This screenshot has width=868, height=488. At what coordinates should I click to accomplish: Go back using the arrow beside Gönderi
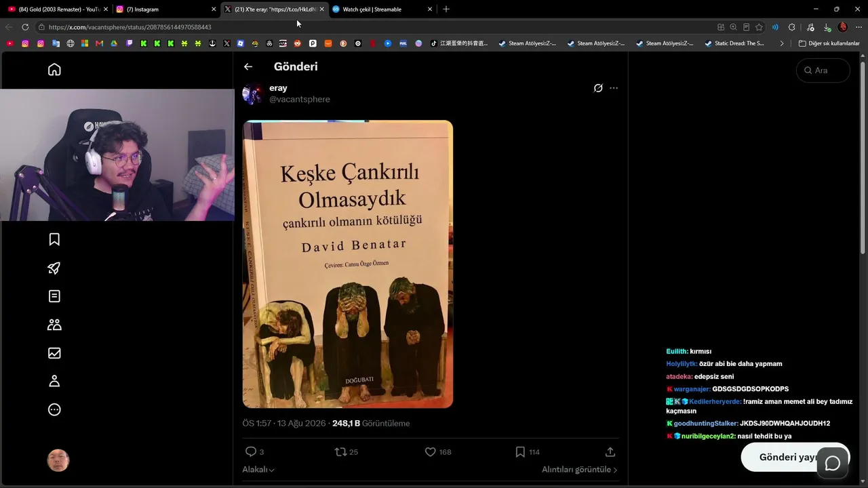[x=248, y=66]
